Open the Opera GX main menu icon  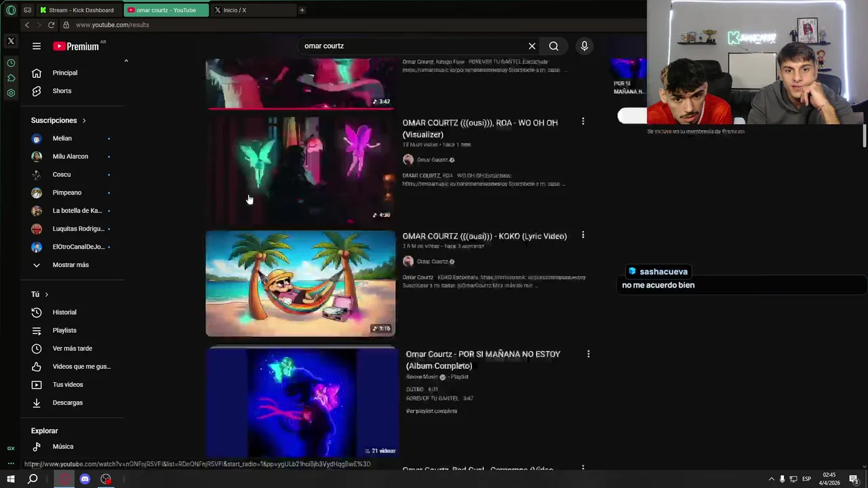click(11, 10)
